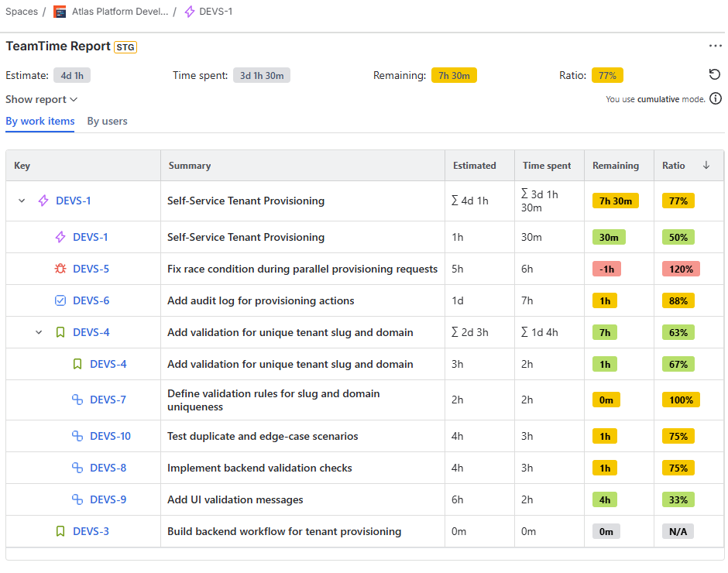
Task: Expand the Show report dropdown
Action: (41, 99)
